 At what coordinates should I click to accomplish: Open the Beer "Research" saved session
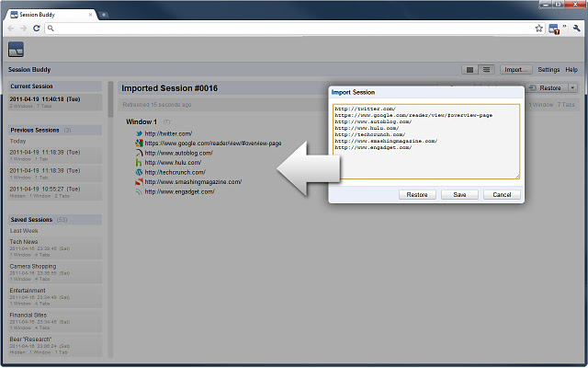[x=55, y=346]
